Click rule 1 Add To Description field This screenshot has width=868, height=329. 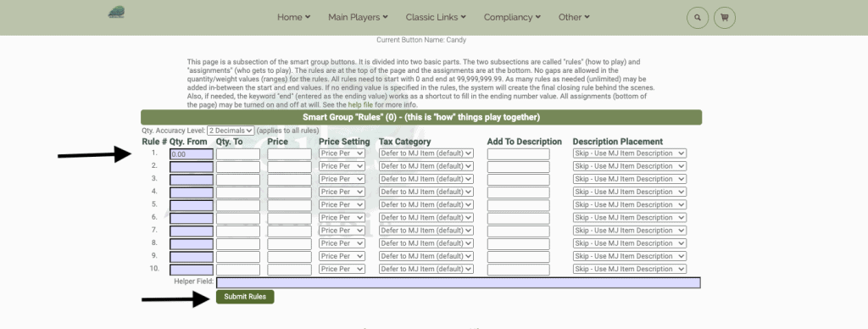coord(519,154)
